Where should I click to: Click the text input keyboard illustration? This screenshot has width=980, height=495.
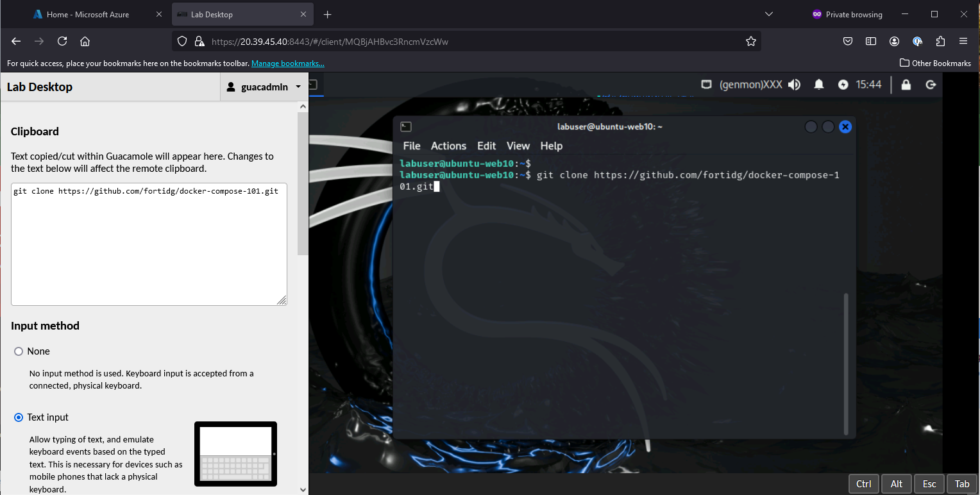(x=235, y=453)
